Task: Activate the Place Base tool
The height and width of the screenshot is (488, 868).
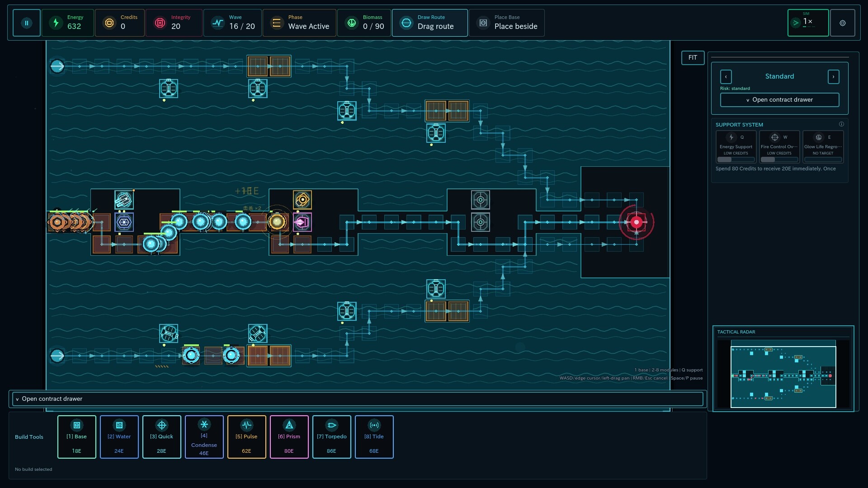Action: click(507, 23)
